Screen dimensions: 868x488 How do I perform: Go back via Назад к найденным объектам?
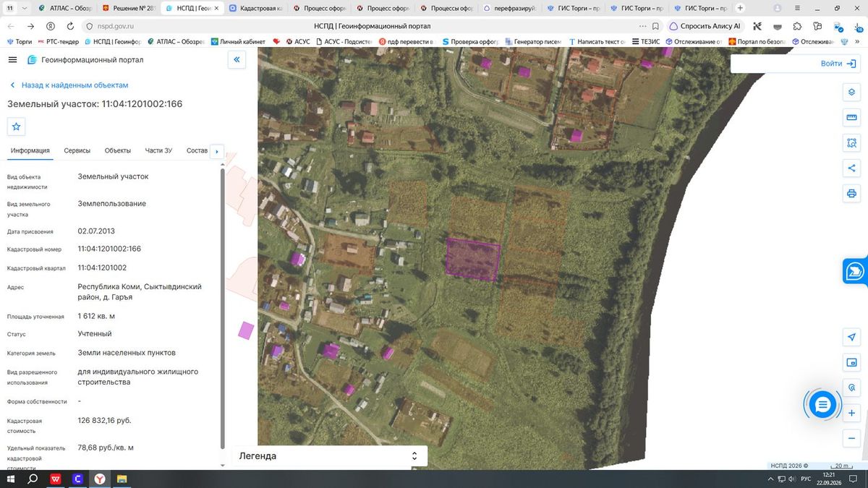(68, 85)
